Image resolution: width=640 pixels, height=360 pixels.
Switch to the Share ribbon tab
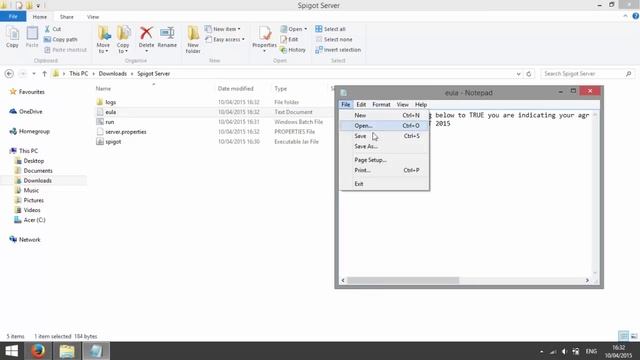click(67, 17)
